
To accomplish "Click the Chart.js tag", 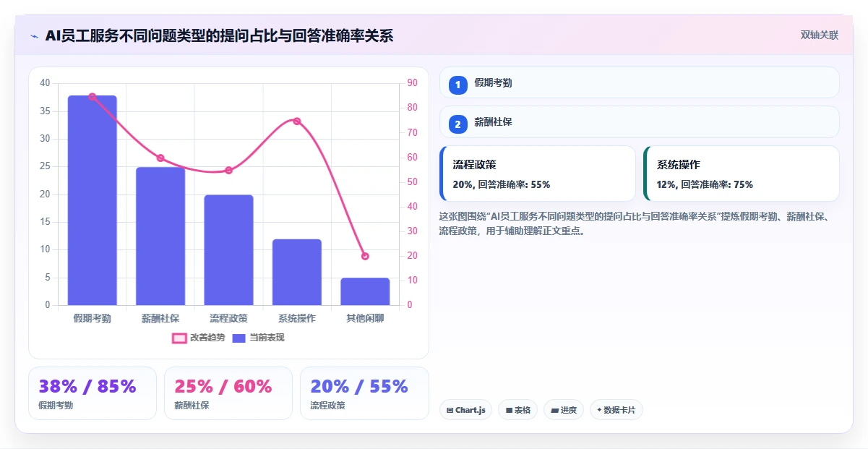I will pos(465,410).
